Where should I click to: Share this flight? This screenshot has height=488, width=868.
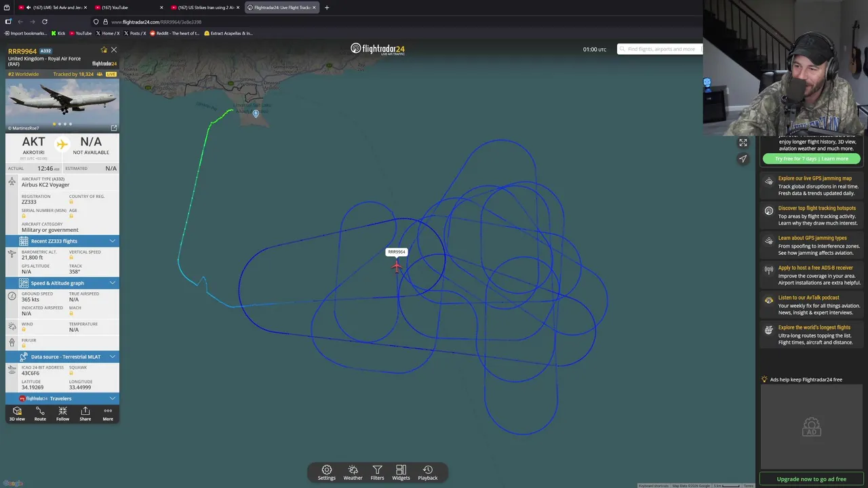(x=85, y=414)
